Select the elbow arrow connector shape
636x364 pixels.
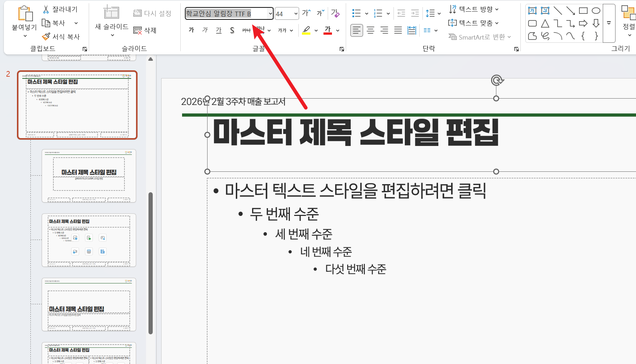click(x=571, y=23)
